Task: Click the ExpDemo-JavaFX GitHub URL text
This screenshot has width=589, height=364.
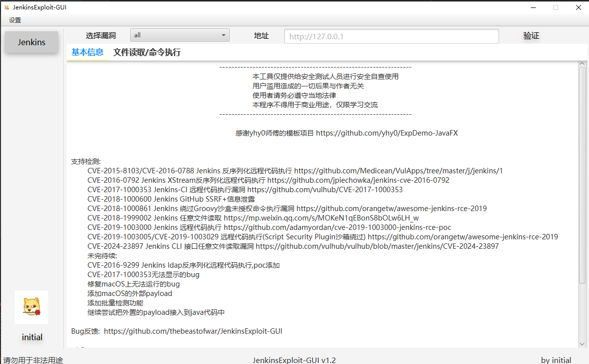Action: point(387,133)
